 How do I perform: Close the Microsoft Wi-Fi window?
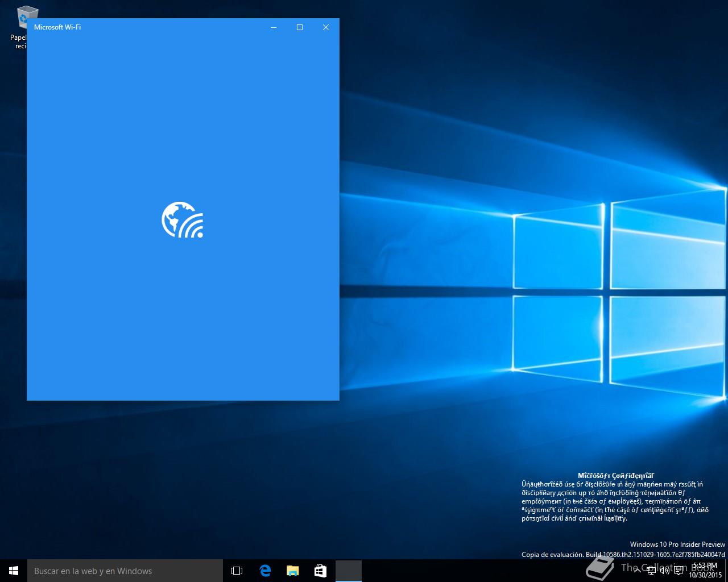[326, 27]
